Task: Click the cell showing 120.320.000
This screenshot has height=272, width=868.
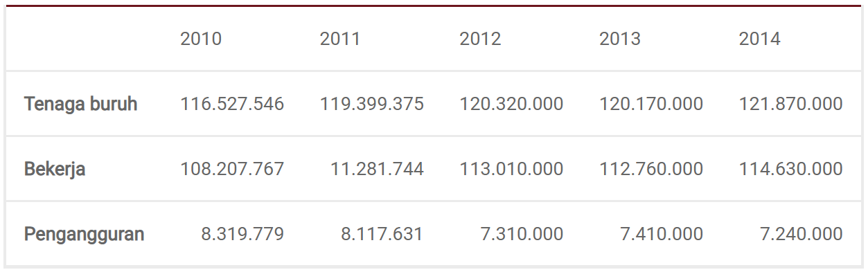Action: coord(511,104)
